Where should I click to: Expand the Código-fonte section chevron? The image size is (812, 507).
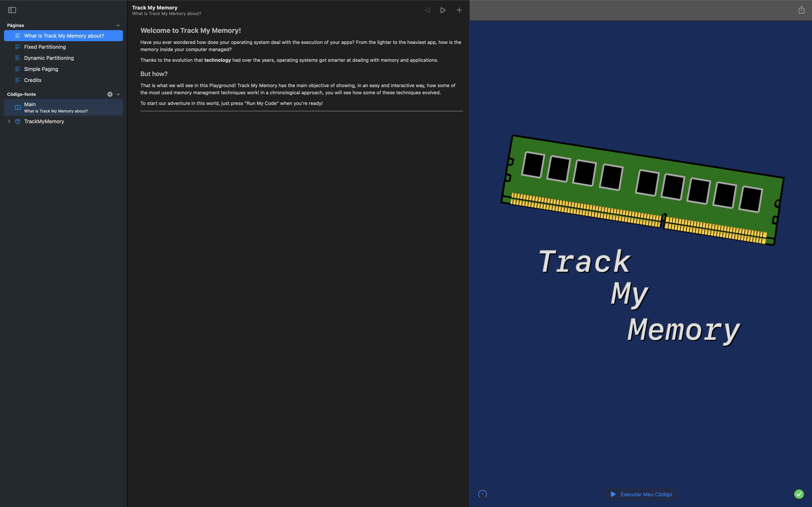[118, 94]
